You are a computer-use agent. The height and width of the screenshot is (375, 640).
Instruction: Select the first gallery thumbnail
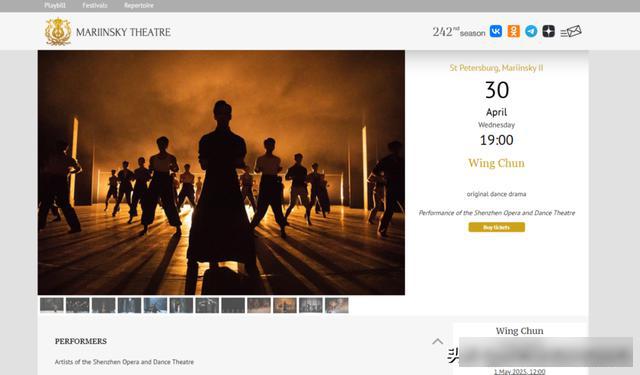52,305
